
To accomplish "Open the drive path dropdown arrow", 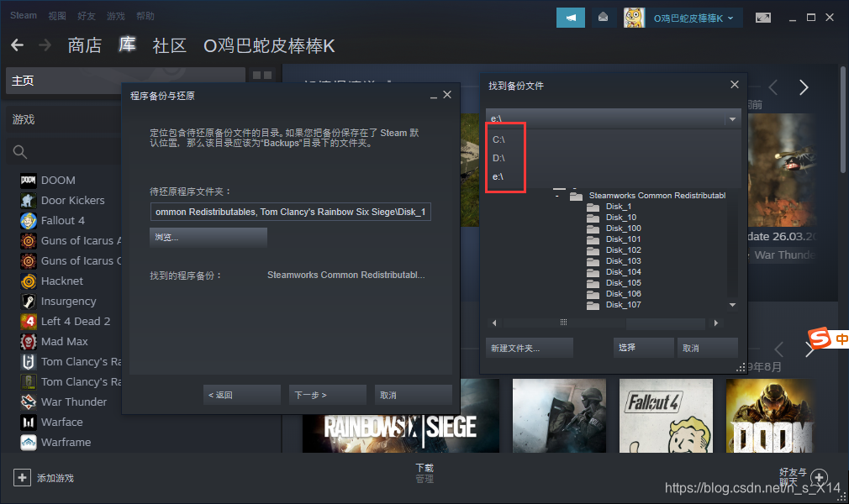I will click(732, 118).
